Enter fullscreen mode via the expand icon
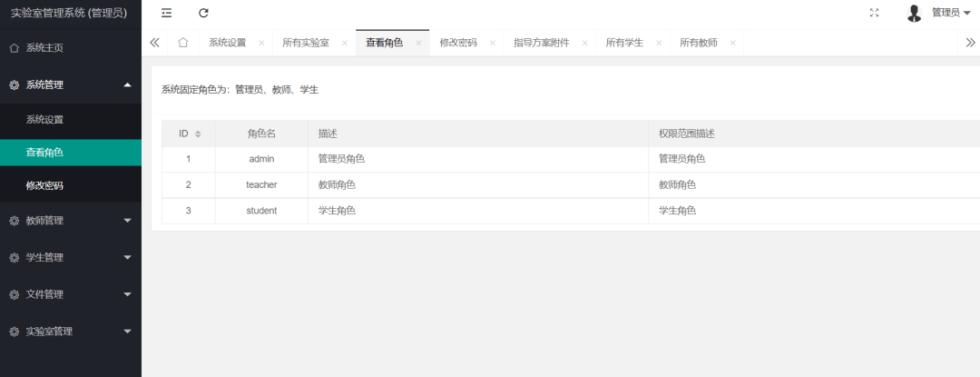 pos(875,13)
